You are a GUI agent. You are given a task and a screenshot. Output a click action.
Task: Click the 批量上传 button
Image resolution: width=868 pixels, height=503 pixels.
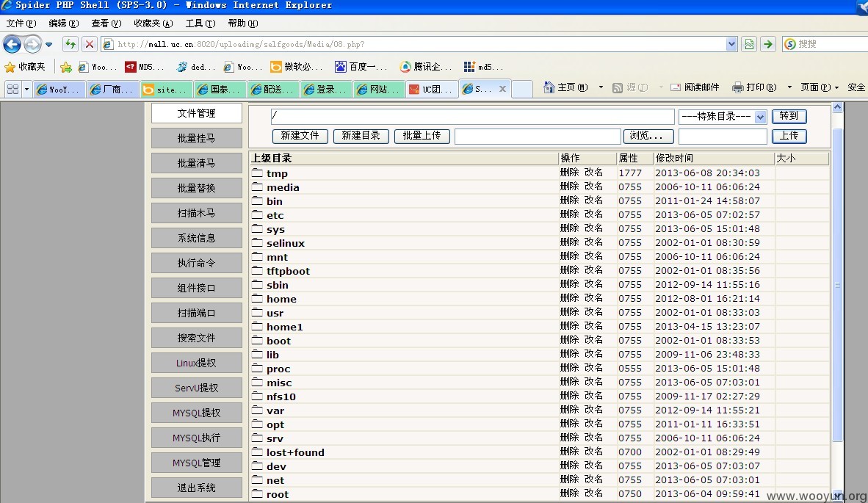tap(422, 136)
